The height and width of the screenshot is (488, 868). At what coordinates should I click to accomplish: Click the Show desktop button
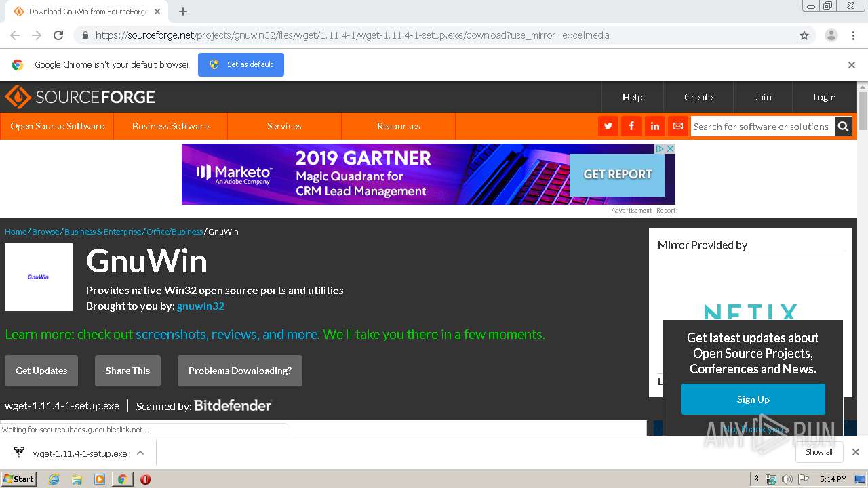(861, 479)
